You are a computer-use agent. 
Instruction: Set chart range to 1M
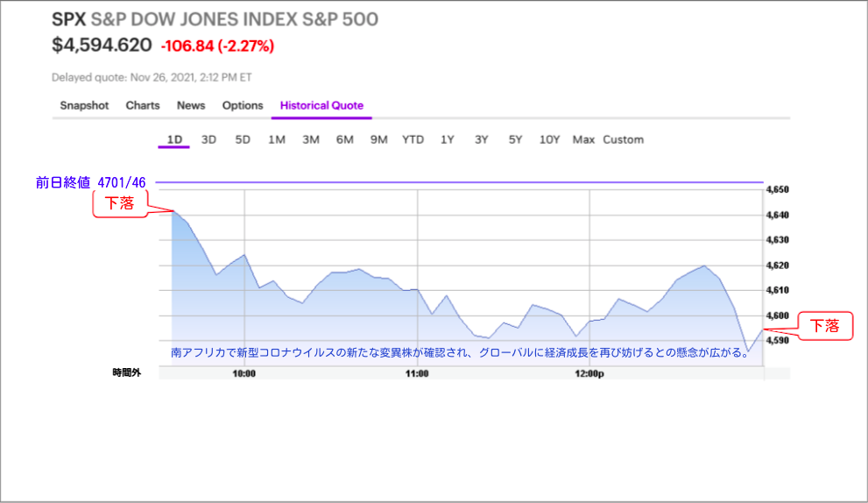pos(277,139)
